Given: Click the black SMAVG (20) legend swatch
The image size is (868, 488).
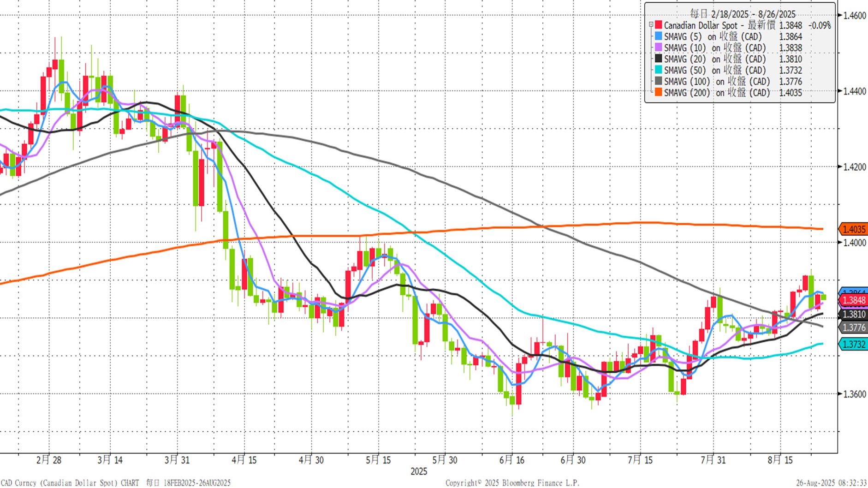Looking at the screenshot, I should (658, 59).
